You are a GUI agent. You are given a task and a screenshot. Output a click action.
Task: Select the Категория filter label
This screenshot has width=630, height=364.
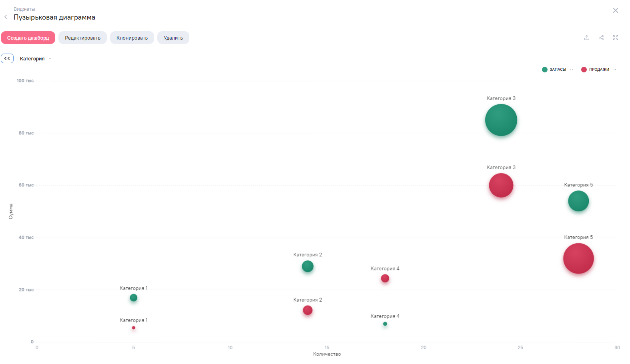coord(32,59)
